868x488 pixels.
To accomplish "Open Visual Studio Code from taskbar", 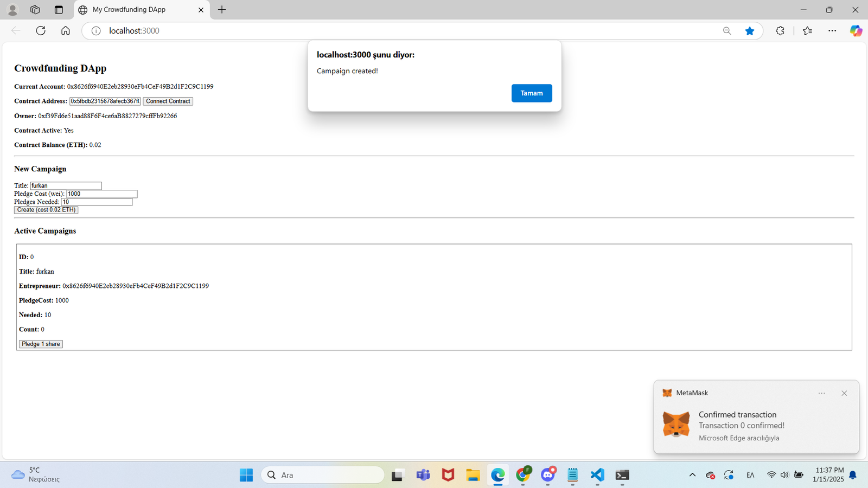I will [597, 475].
